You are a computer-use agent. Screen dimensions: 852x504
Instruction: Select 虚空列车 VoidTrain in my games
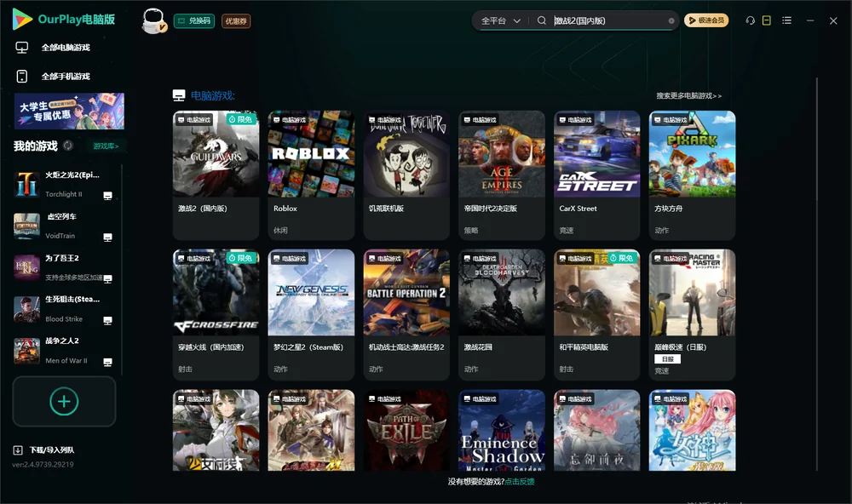[x=64, y=226]
